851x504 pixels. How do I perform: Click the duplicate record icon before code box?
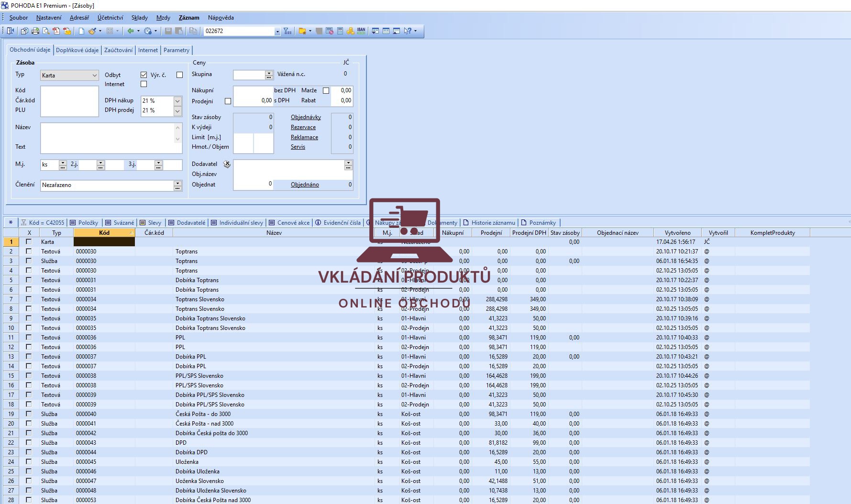pos(193,31)
